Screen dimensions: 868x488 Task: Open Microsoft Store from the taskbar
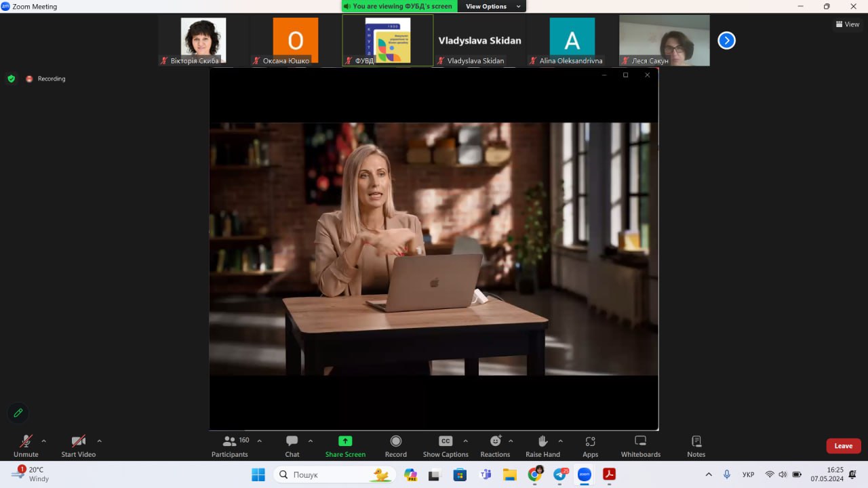click(460, 474)
